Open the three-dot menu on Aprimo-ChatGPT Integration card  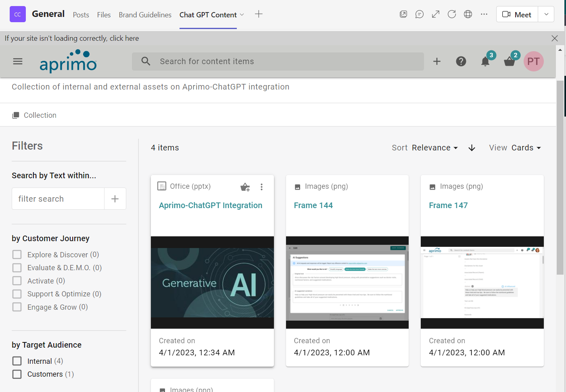261,187
